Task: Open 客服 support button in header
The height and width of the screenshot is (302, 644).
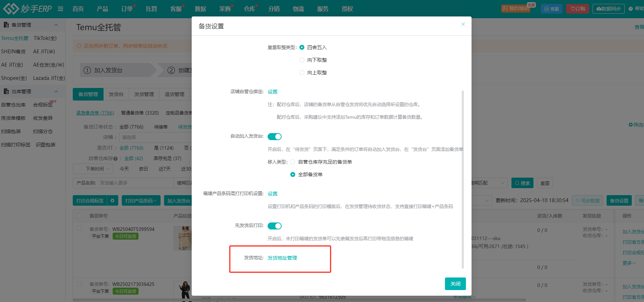Action: (552, 9)
